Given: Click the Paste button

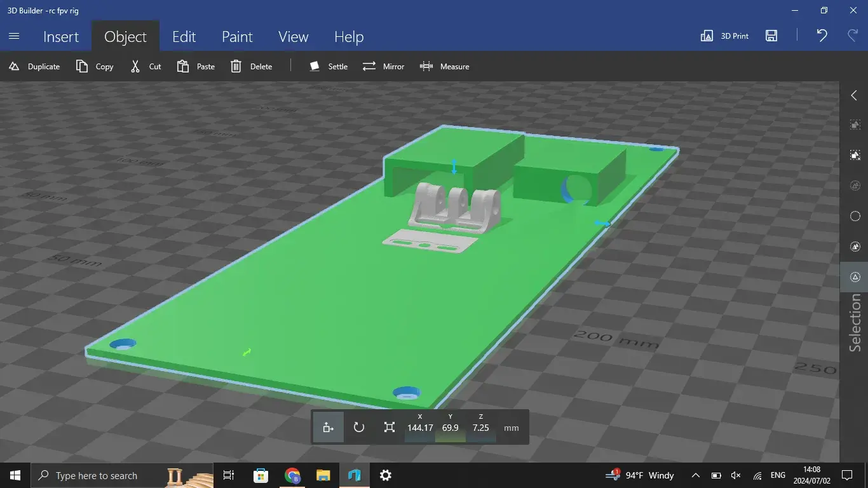Looking at the screenshot, I should tap(196, 66).
